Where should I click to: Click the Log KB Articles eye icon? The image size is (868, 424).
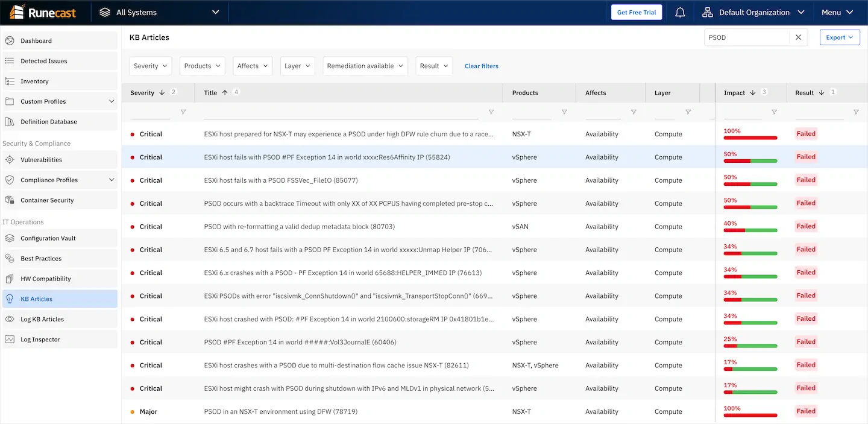[x=10, y=319]
